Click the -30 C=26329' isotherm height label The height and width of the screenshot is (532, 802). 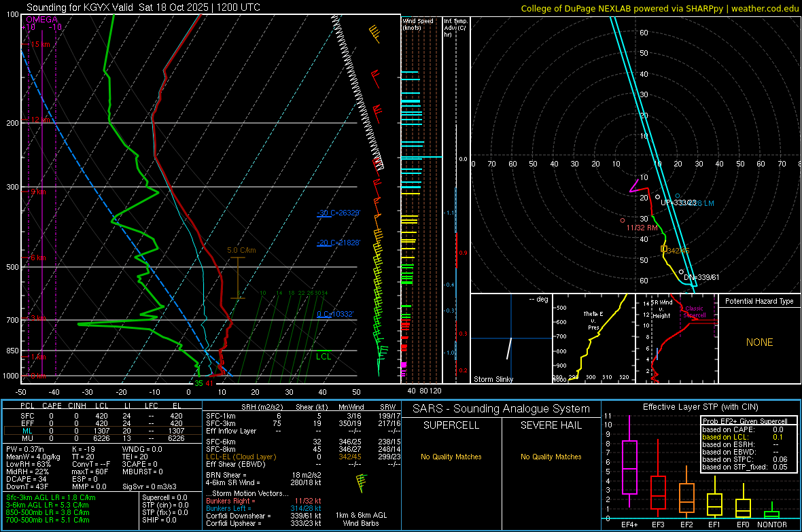pyautogui.click(x=338, y=213)
